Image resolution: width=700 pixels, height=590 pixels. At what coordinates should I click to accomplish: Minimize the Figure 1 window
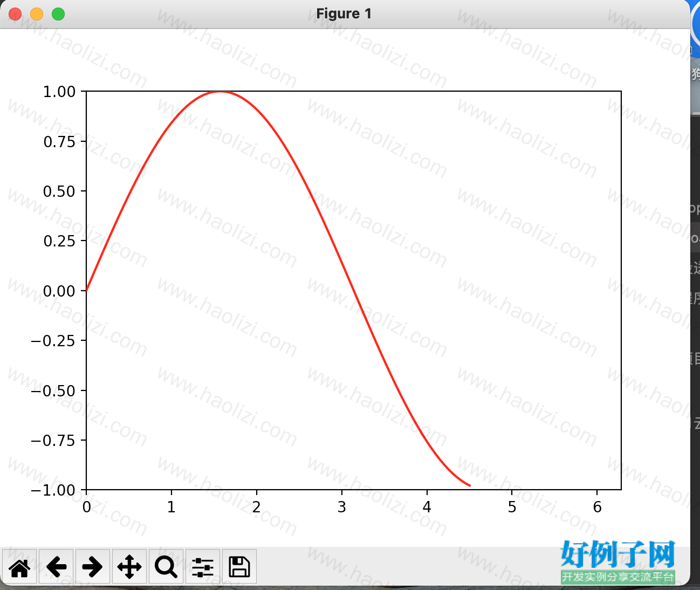[x=37, y=14]
